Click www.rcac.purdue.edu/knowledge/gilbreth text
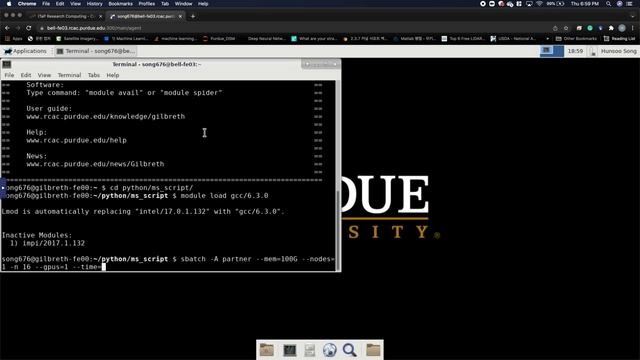The height and width of the screenshot is (360, 640). 106,117
